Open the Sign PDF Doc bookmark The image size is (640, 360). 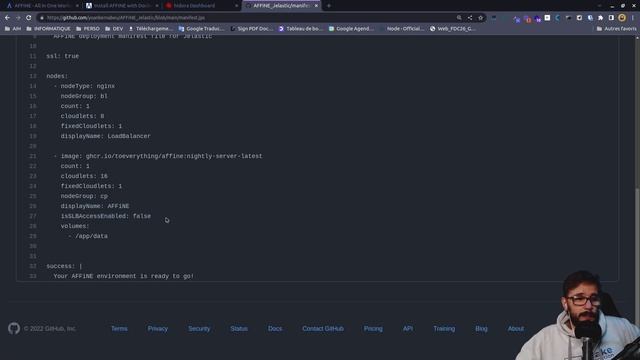pyautogui.click(x=252, y=29)
